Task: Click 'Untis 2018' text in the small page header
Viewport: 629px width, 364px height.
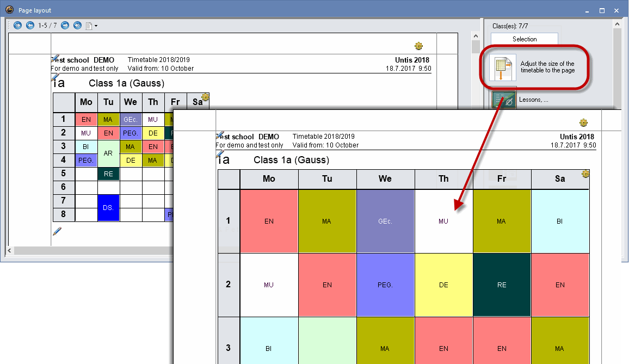Action: pos(412,60)
